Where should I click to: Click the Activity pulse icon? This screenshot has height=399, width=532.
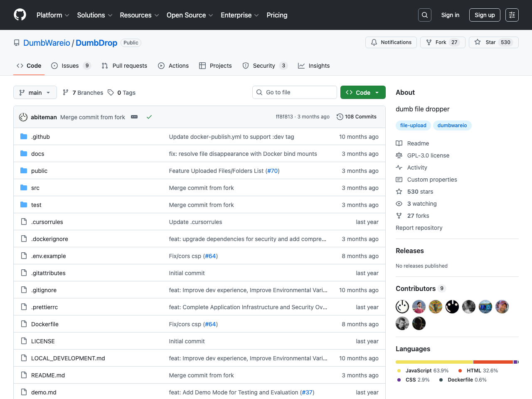click(399, 167)
